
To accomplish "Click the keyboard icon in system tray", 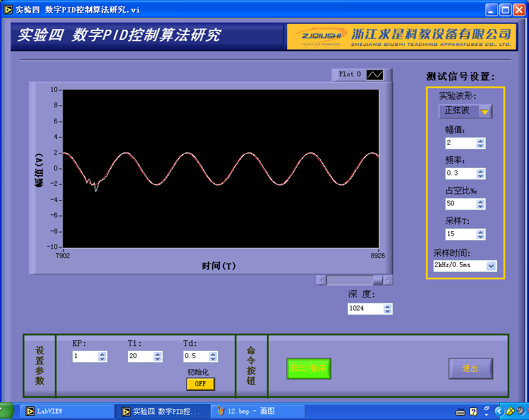I will click(460, 411).
